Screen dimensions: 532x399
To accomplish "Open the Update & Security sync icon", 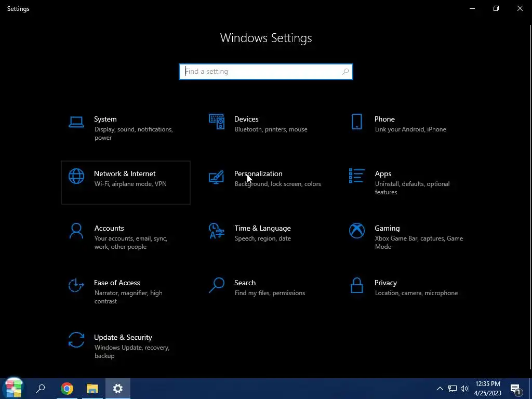I will pos(76,340).
